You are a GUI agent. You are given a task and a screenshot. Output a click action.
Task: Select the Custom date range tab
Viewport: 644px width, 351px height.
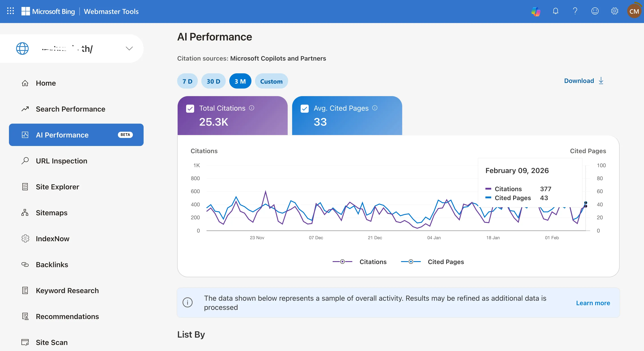(272, 81)
